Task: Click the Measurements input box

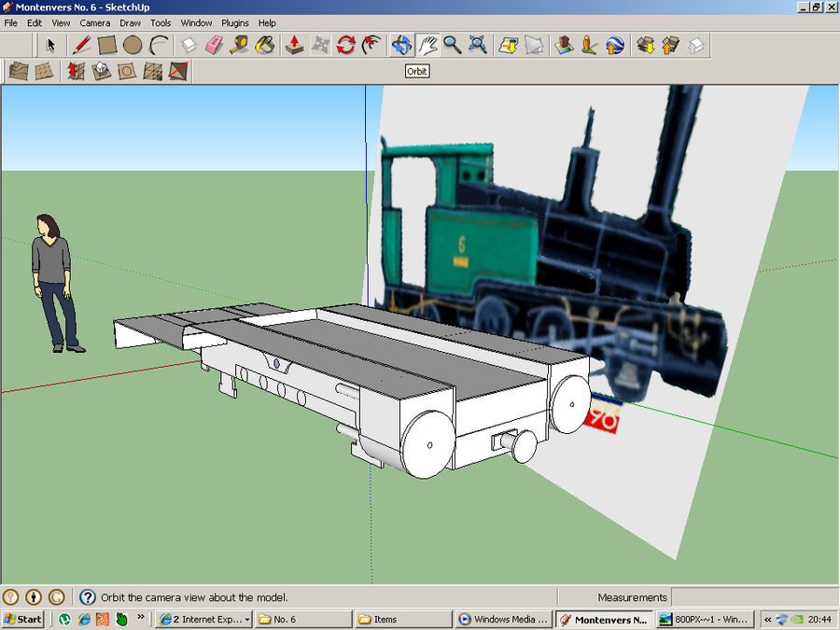Action: coord(754,596)
